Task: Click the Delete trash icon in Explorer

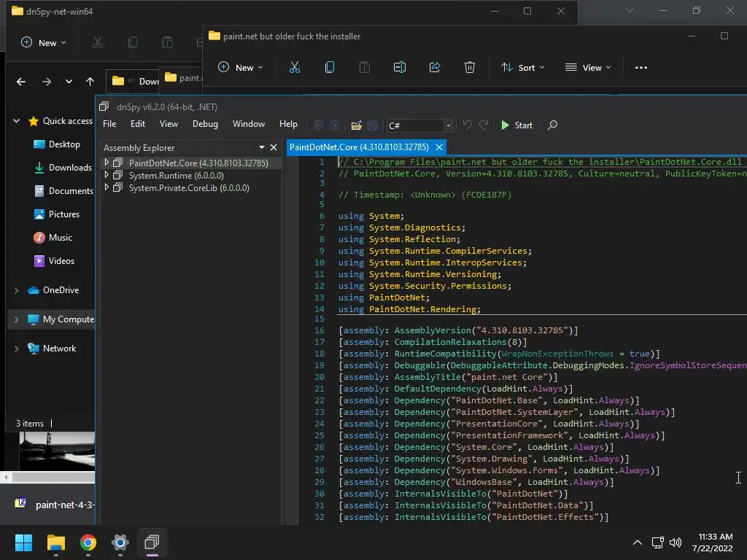Action: 470,67
